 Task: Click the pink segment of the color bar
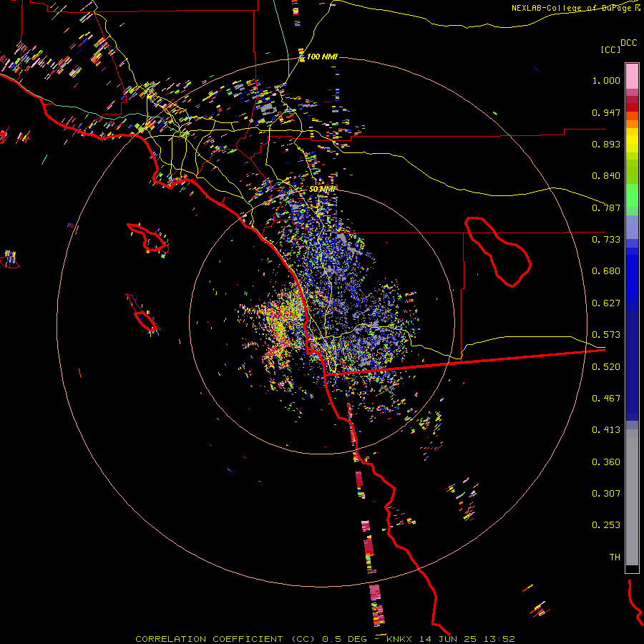pos(632,76)
